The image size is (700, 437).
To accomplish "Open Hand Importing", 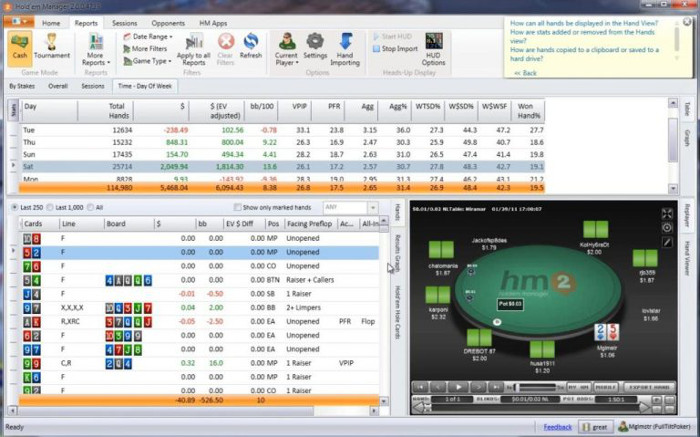I will coord(345,46).
